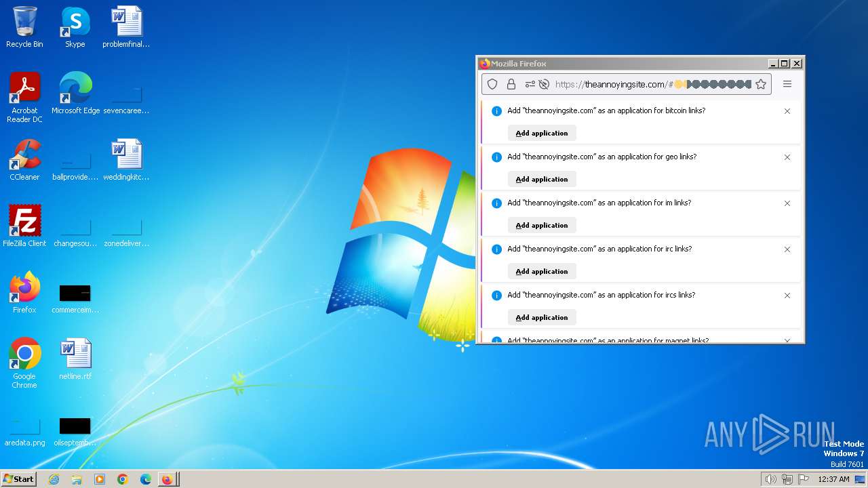The height and width of the screenshot is (488, 868).
Task: Click the volume speaker tray icon
Action: (x=770, y=479)
